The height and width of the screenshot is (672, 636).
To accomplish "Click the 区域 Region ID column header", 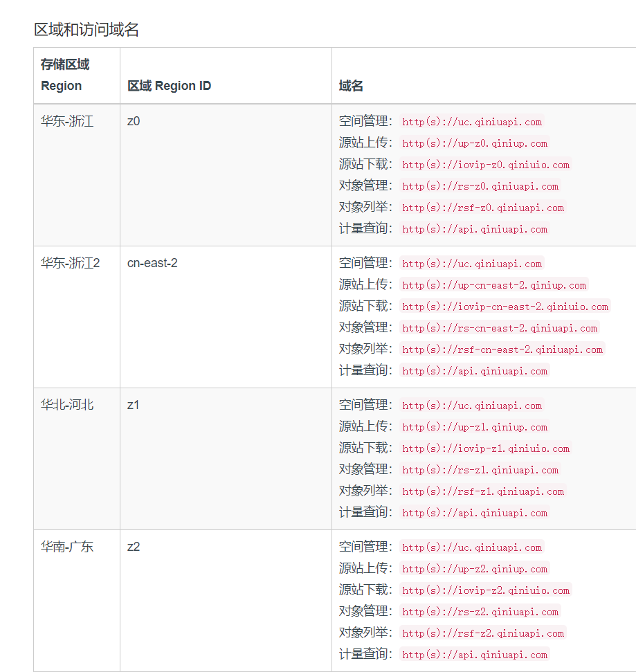I will [169, 86].
